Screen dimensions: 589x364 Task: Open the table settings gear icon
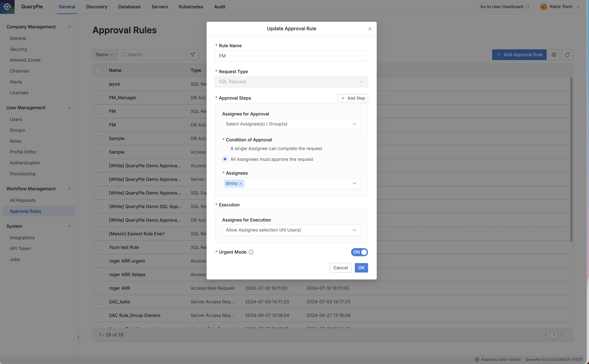click(554, 55)
